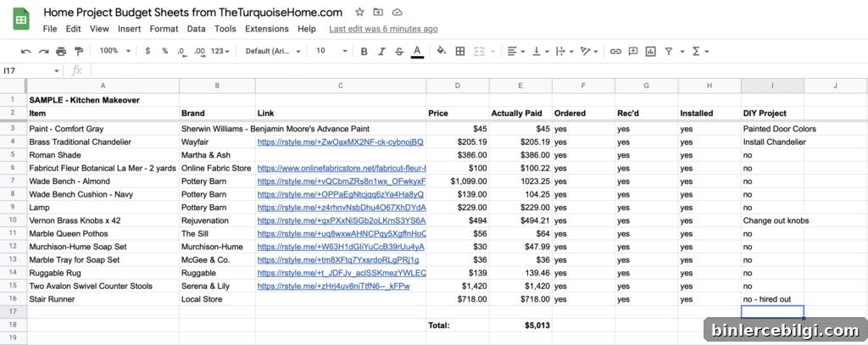Screen dimensions: 868x345
Task: Open the Extensions menu
Action: point(267,29)
